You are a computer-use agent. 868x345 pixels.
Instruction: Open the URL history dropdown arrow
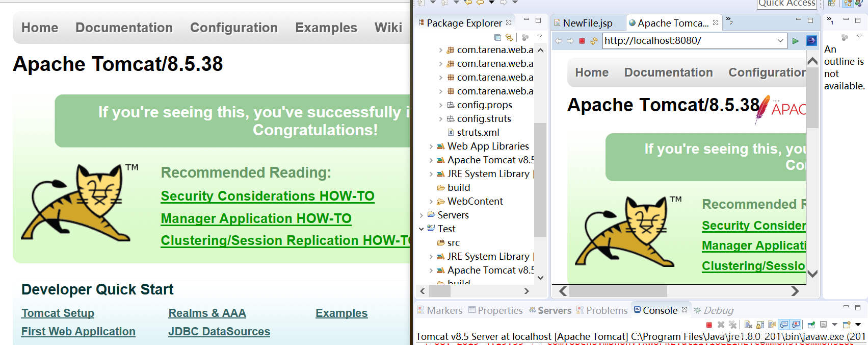tap(780, 41)
